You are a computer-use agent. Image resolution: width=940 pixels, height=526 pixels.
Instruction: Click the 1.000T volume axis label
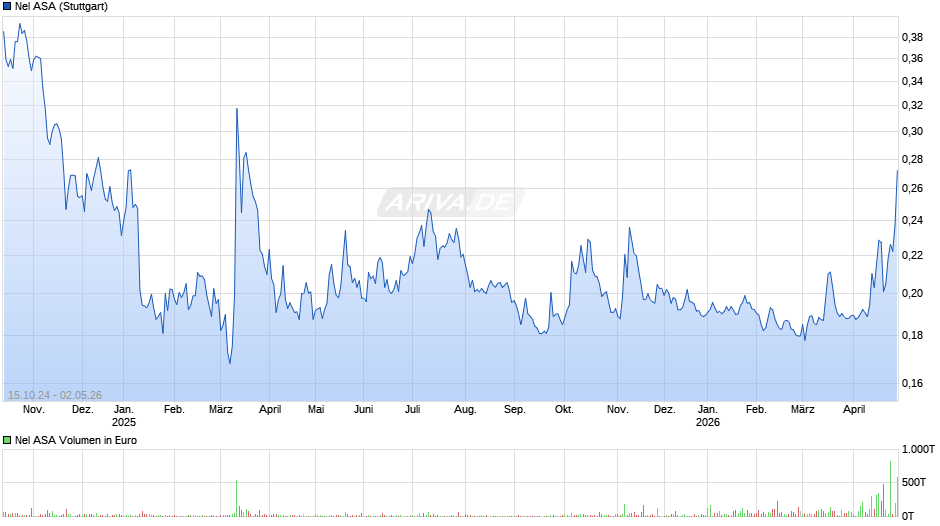[x=918, y=449]
